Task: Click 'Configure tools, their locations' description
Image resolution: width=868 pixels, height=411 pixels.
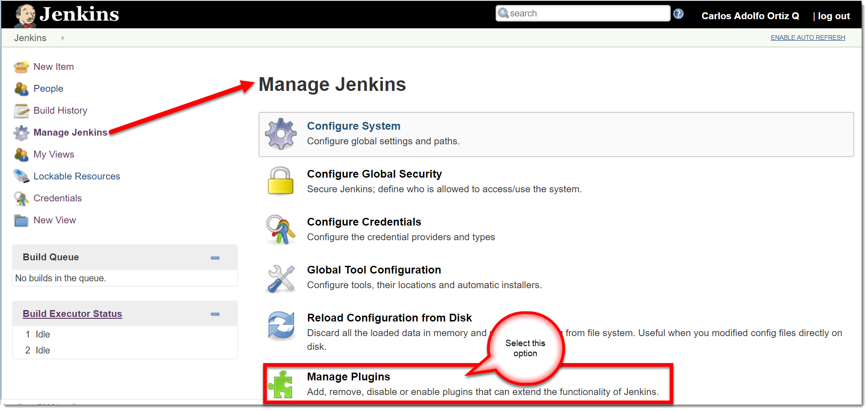Action: click(424, 285)
